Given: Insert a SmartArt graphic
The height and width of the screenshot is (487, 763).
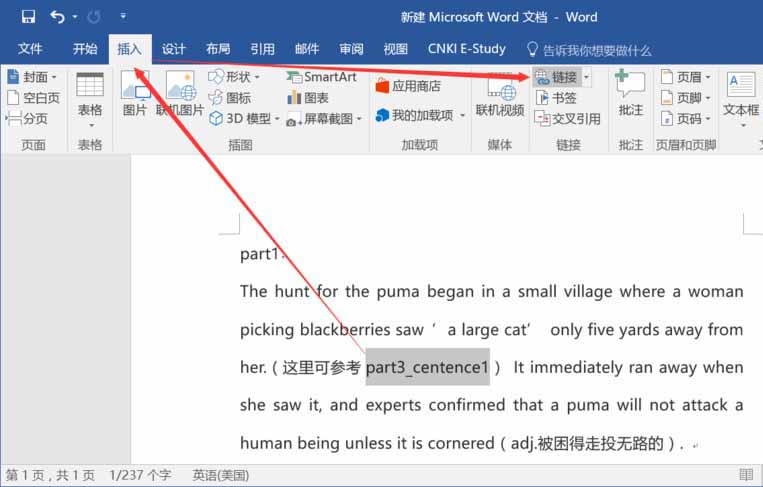Looking at the screenshot, I should pyautogui.click(x=321, y=77).
